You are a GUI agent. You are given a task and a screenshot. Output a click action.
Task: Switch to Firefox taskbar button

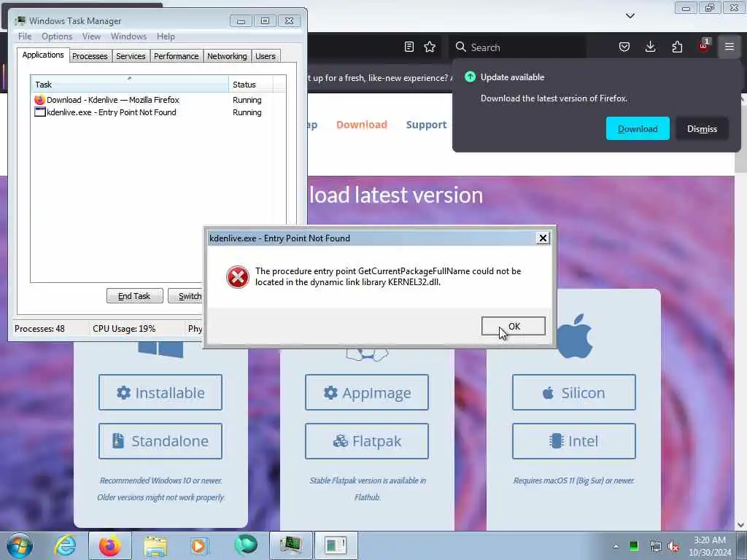tap(110, 545)
